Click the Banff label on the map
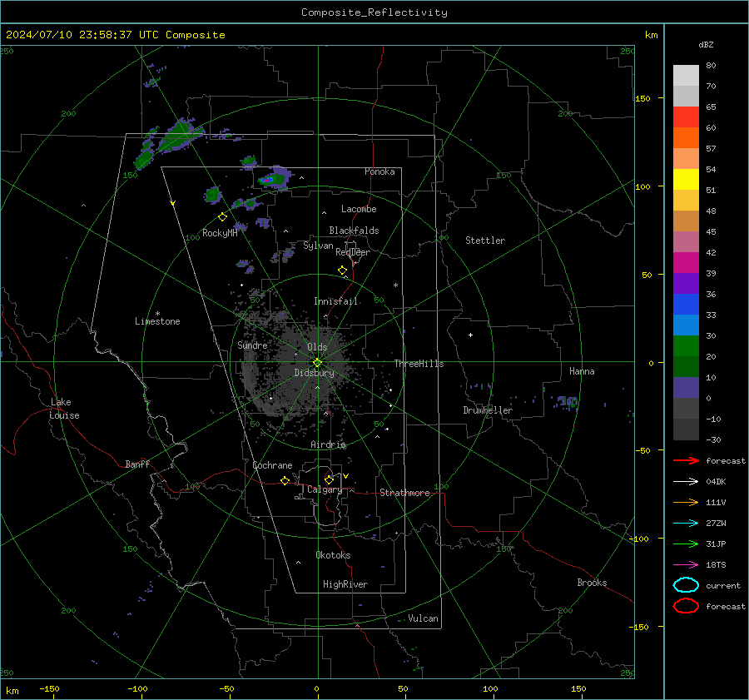Viewport: 749px width, 700px height. (x=137, y=464)
